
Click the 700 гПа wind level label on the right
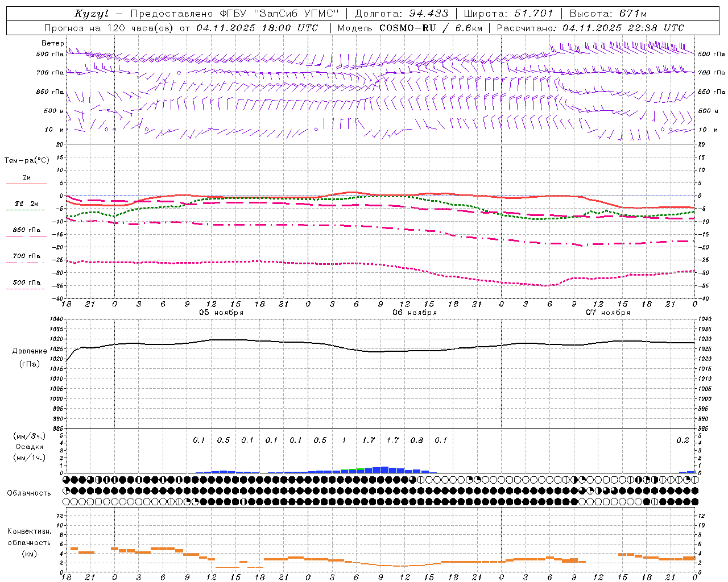tap(712, 73)
